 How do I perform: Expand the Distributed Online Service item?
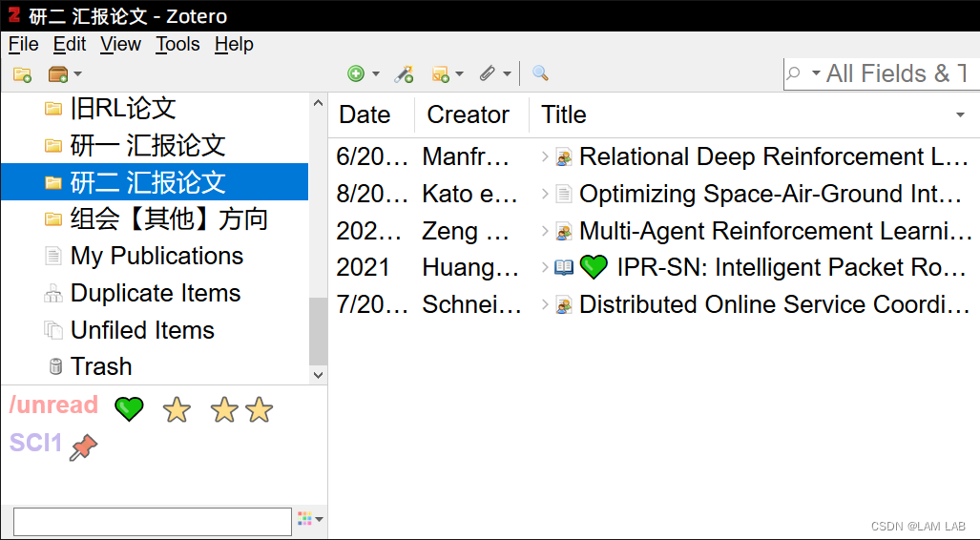544,305
